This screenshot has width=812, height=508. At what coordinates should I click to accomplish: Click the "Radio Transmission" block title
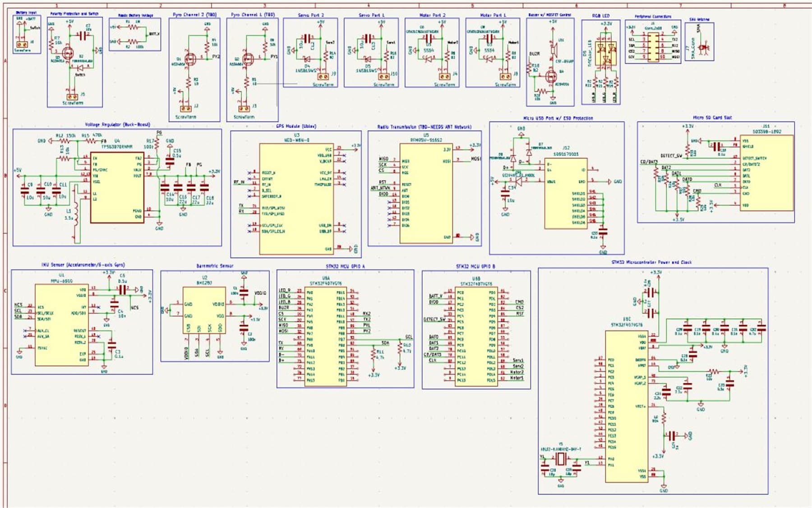(x=424, y=127)
